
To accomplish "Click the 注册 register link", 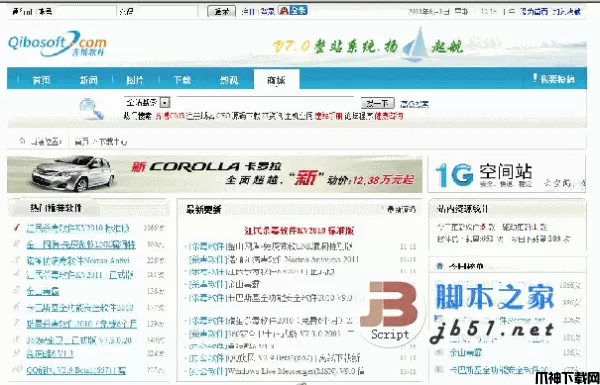I will pos(248,11).
